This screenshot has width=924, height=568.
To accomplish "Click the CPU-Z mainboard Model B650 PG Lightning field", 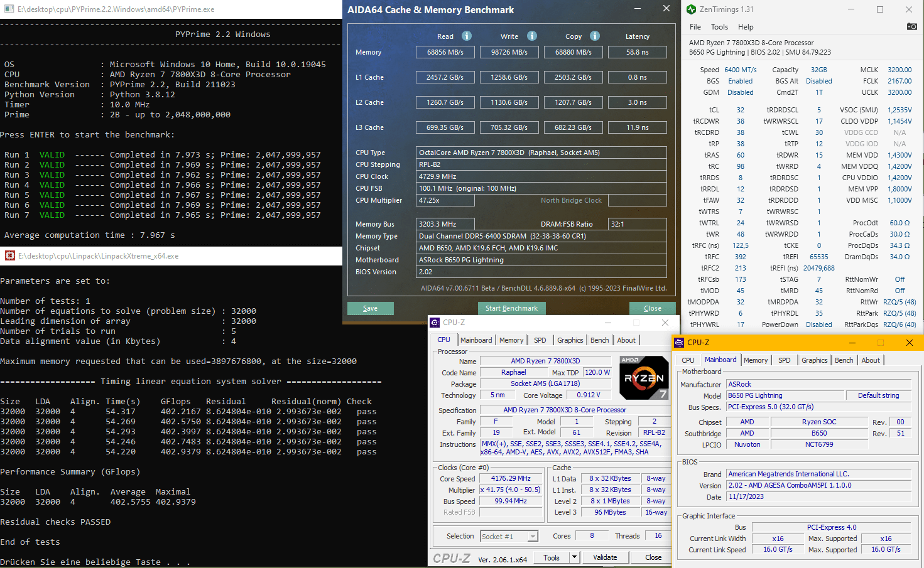I will point(785,395).
